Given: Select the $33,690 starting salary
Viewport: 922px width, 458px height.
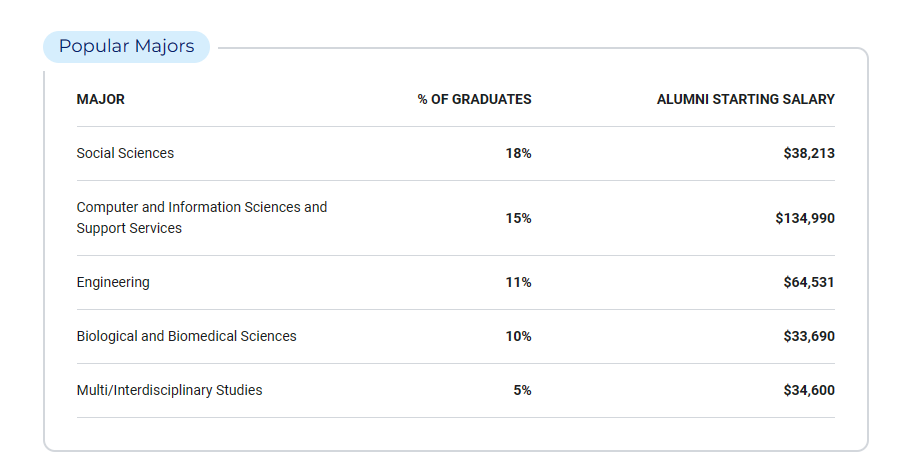Looking at the screenshot, I should point(809,336).
